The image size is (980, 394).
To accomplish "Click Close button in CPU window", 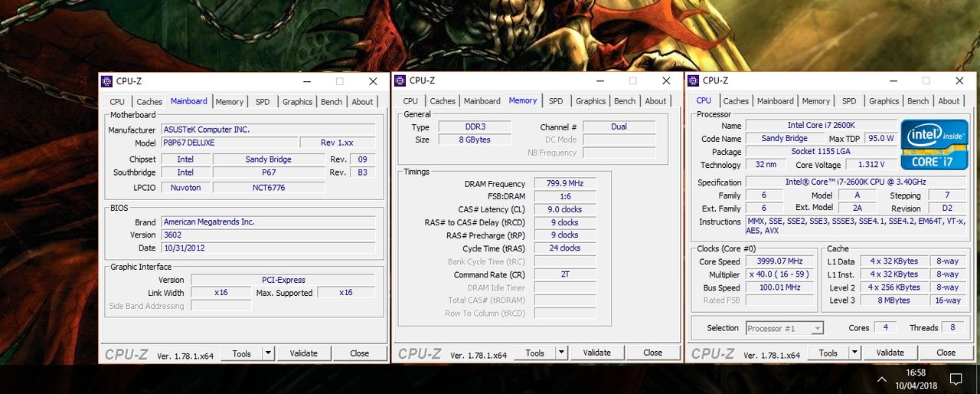I will (x=946, y=353).
